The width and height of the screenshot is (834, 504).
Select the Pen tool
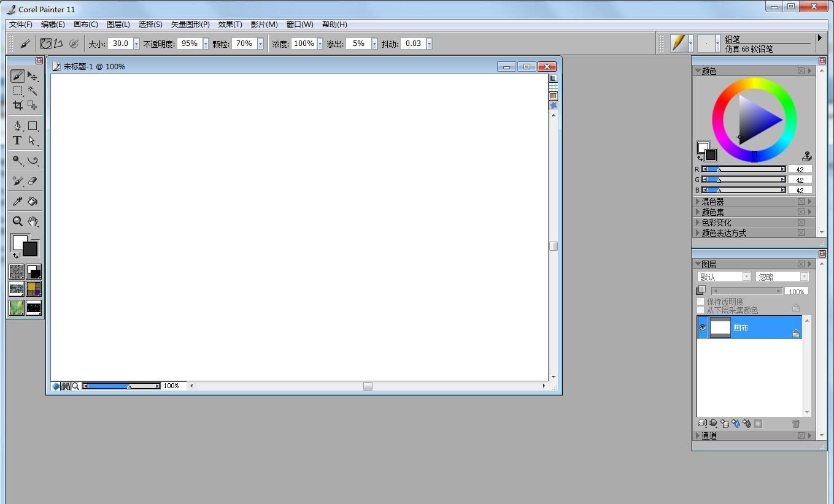[x=17, y=126]
